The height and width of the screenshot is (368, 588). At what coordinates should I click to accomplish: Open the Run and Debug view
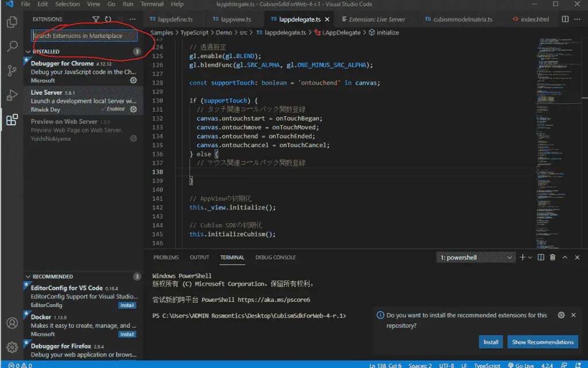tap(12, 95)
